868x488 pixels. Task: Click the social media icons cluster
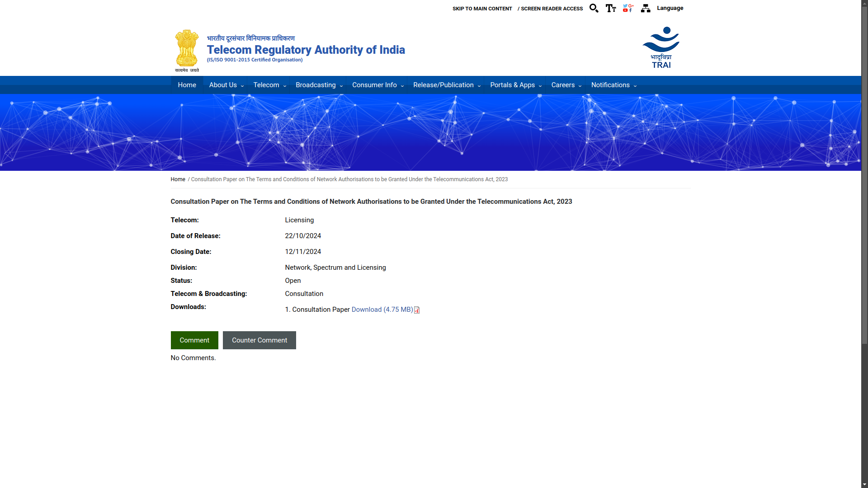click(628, 8)
